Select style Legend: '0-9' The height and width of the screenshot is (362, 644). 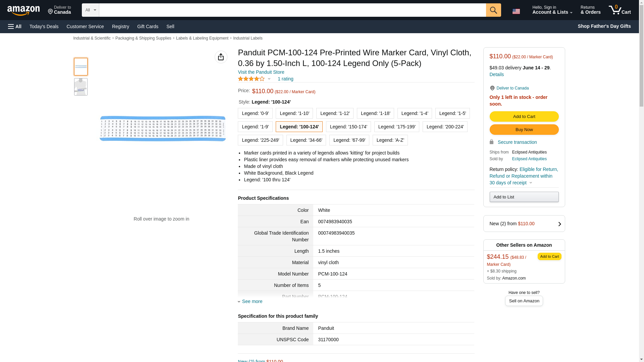[255, 113]
